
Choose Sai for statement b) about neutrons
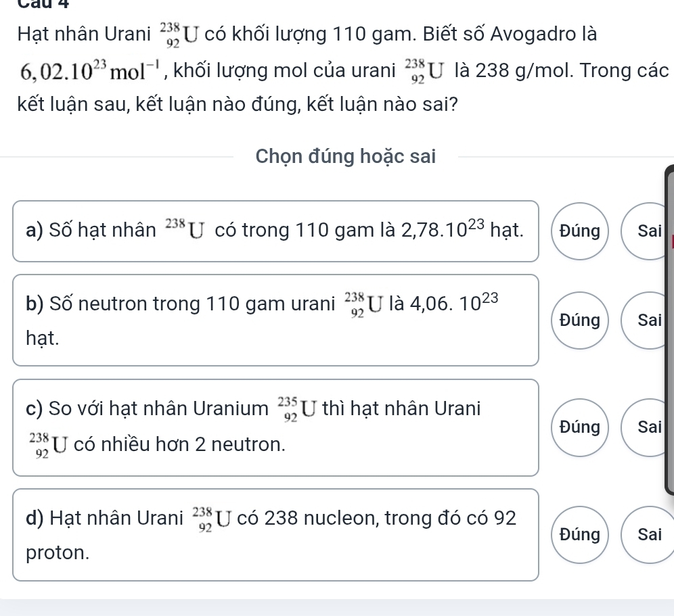(649, 321)
